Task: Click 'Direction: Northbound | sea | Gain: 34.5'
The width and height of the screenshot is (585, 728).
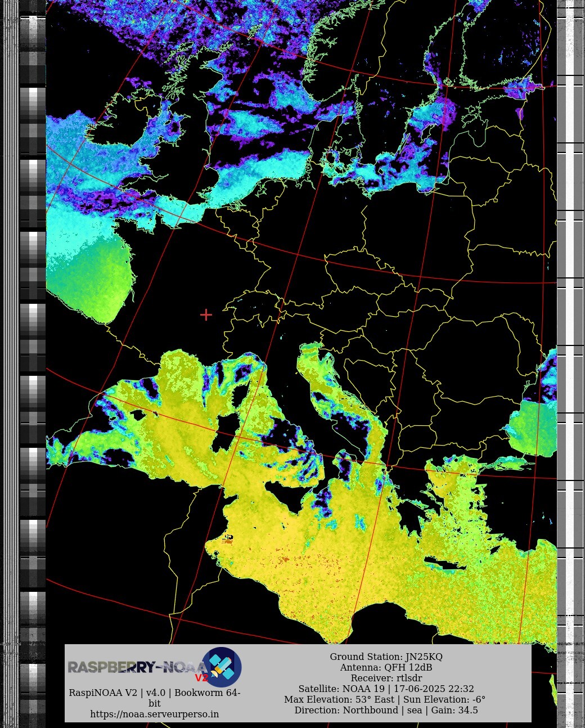Action: click(x=386, y=710)
